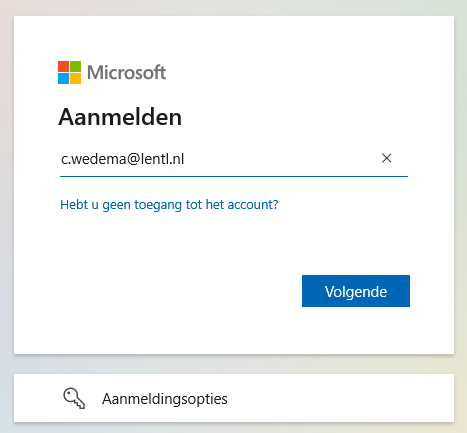This screenshot has height=433, width=467.
Task: Open the Aanmeldingsopties label
Action: [165, 399]
